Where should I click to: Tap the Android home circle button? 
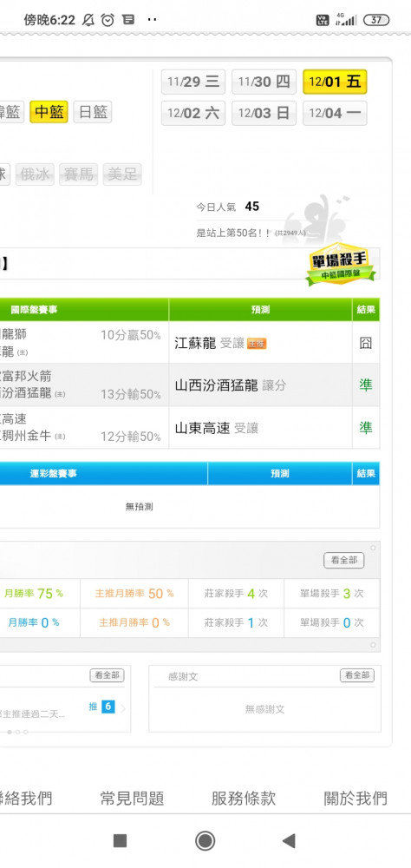click(x=205, y=840)
